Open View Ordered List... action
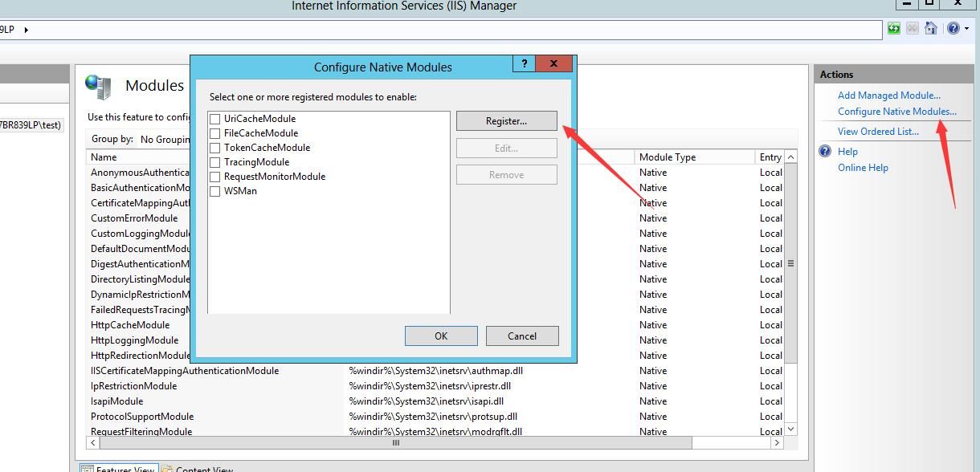 878,132
